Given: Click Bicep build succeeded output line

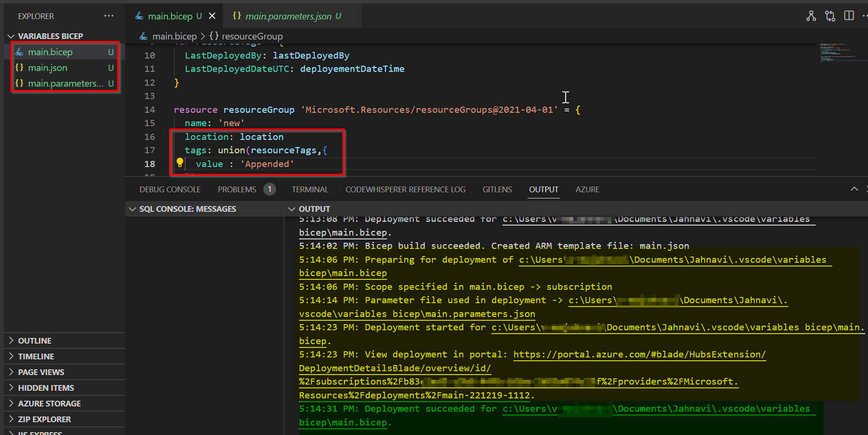Looking at the screenshot, I should [494, 246].
